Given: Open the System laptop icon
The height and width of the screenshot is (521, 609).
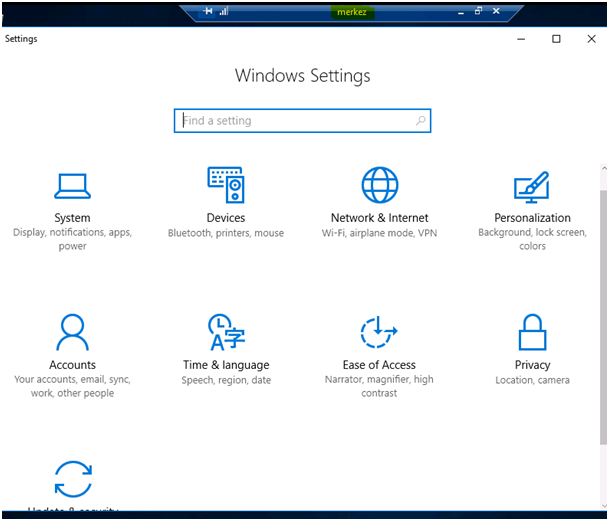Looking at the screenshot, I should pos(72,186).
